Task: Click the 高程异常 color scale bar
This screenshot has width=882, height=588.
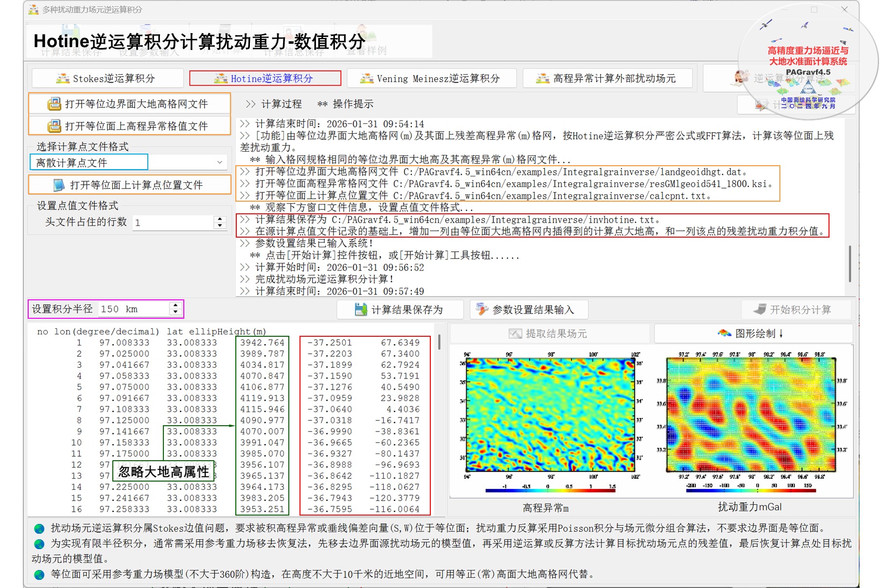Action: 550,490
